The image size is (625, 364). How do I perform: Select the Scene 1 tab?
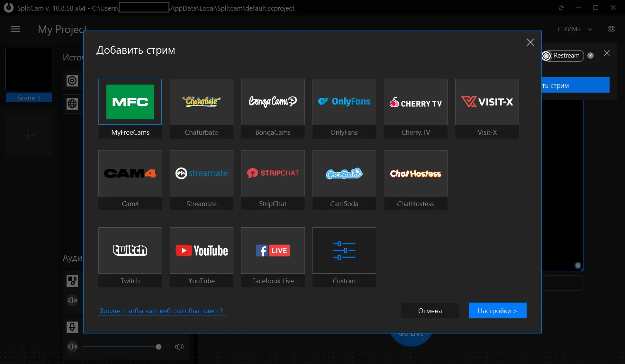pos(29,98)
